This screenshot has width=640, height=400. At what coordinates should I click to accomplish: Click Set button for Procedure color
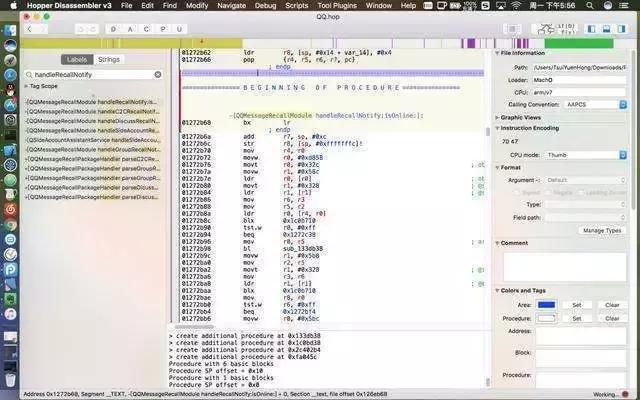(x=577, y=318)
